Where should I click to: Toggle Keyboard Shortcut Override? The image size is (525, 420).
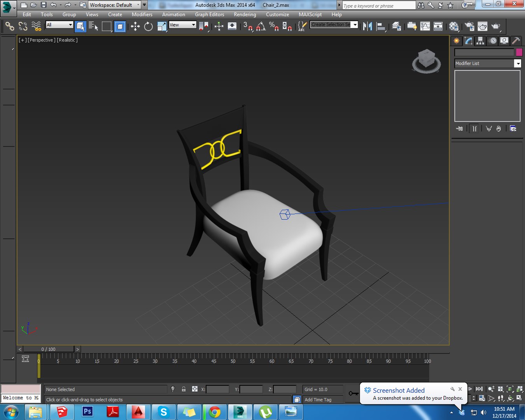click(x=232, y=26)
